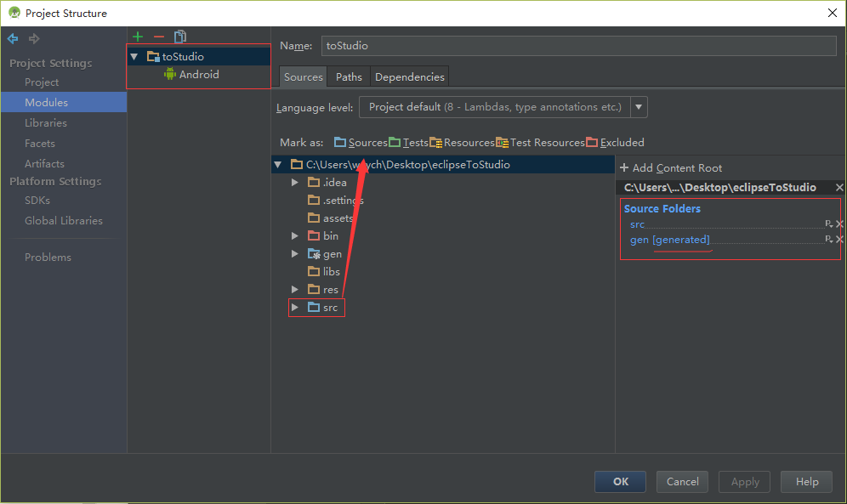The image size is (847, 504).
Task: Remove selected module with minus icon
Action: click(159, 37)
